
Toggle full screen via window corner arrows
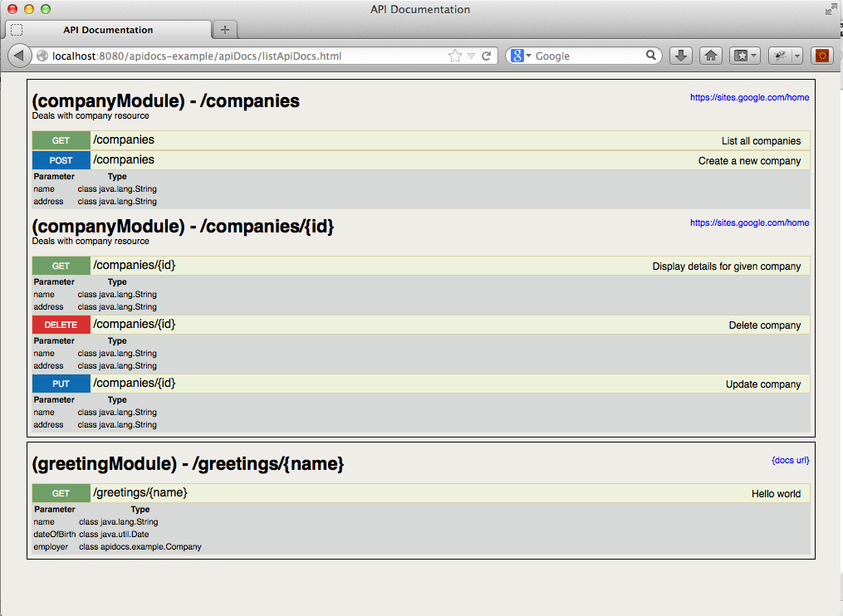coord(831,10)
